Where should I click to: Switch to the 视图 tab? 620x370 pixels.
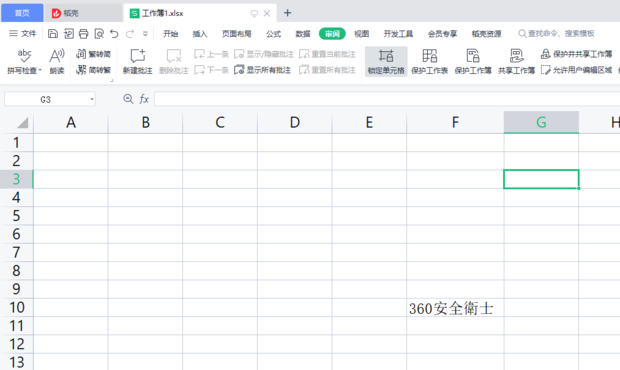(361, 34)
